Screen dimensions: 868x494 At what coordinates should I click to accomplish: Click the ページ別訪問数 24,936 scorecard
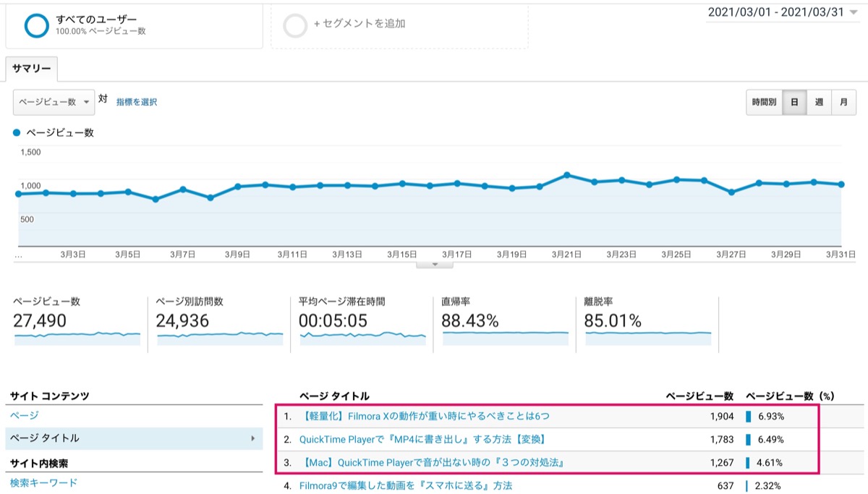pyautogui.click(x=219, y=323)
